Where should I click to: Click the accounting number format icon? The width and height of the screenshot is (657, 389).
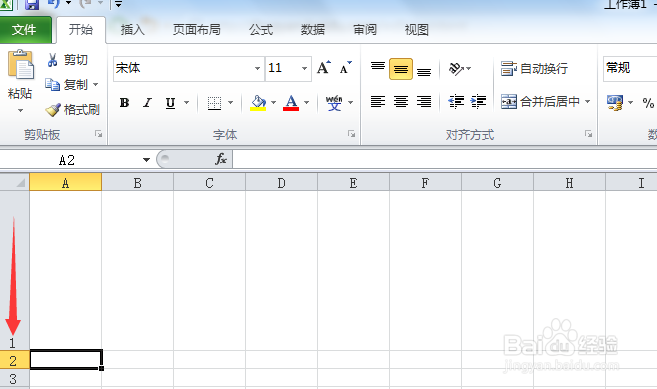(615, 102)
